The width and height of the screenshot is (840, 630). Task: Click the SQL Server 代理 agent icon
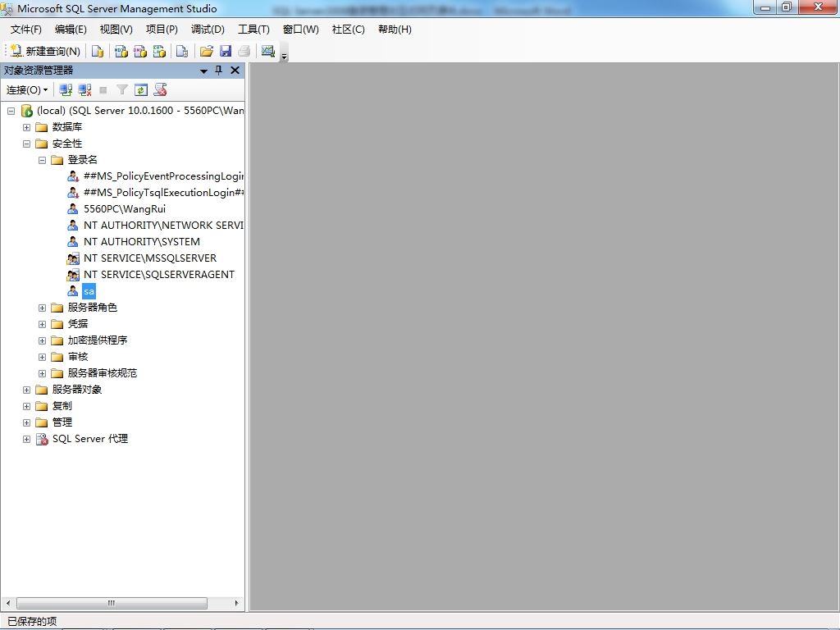[x=42, y=440]
